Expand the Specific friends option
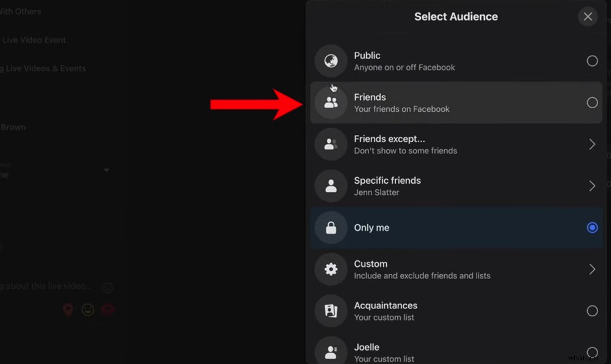This screenshot has width=611, height=364. tap(591, 186)
